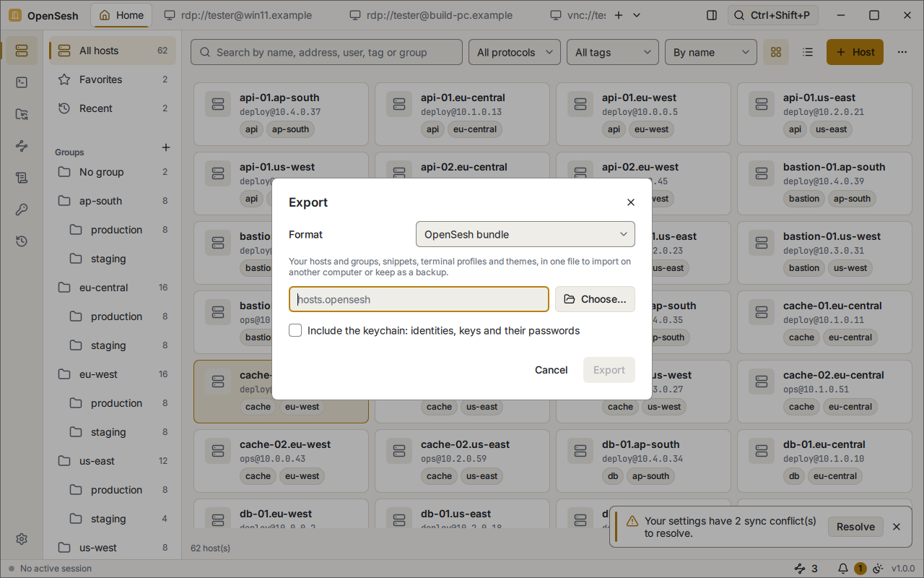This screenshot has width=924, height=578.
Task: Dismiss the sync conflict notification
Action: [x=897, y=527]
